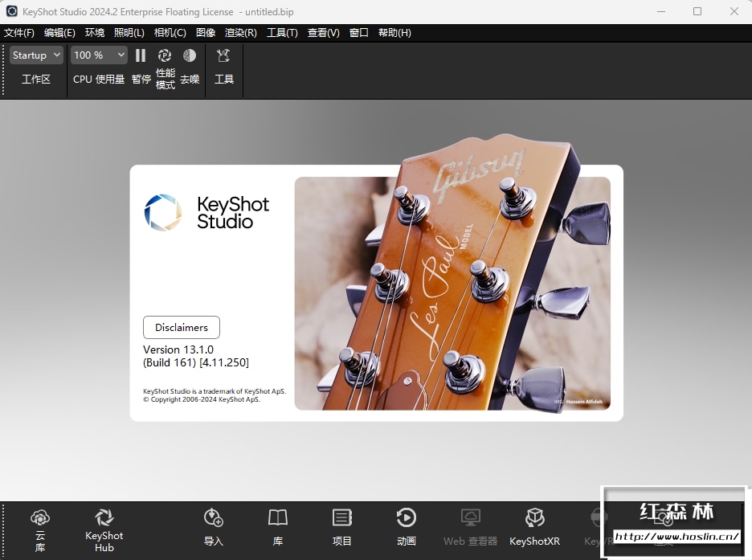Image resolution: width=752 pixels, height=560 pixels.
Task: Click the KeyShot Studio logo on splash
Action: point(206,212)
